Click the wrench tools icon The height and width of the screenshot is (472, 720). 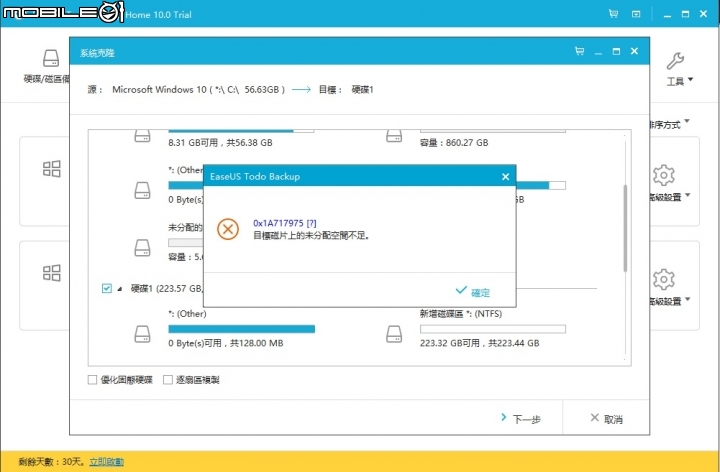pyautogui.click(x=675, y=61)
